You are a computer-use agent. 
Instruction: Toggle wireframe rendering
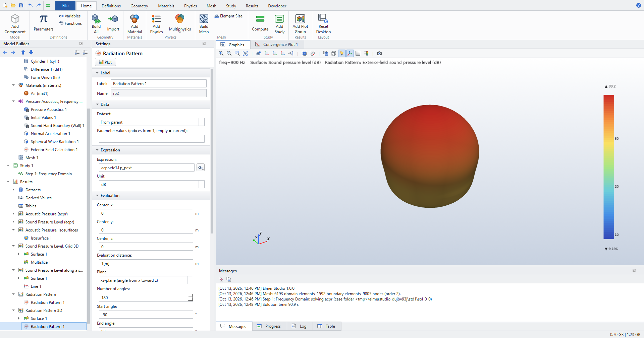pyautogui.click(x=334, y=53)
